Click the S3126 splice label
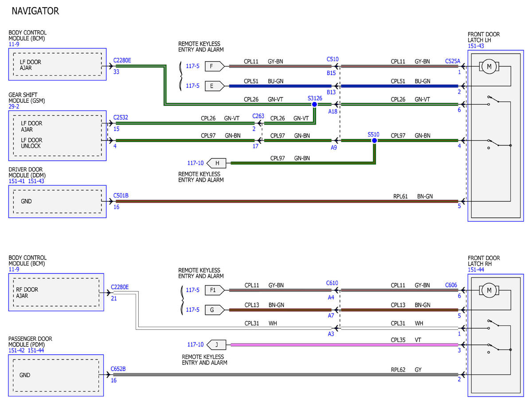This screenshot has height=411, width=532. [315, 98]
